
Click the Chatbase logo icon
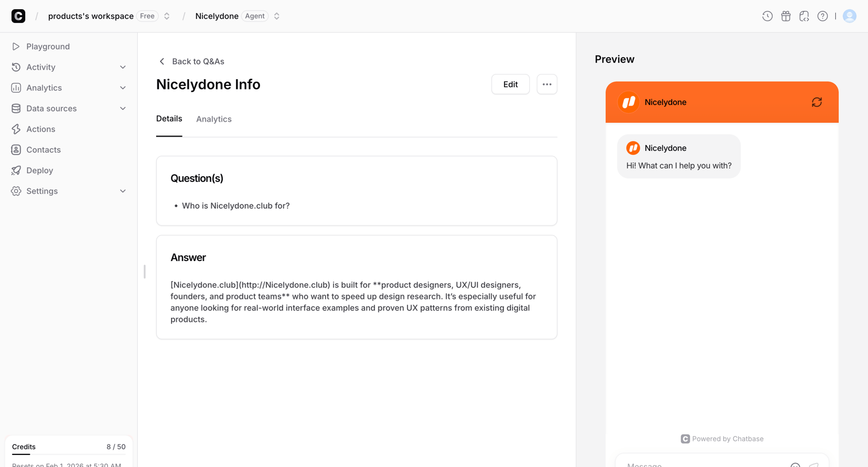(x=18, y=16)
